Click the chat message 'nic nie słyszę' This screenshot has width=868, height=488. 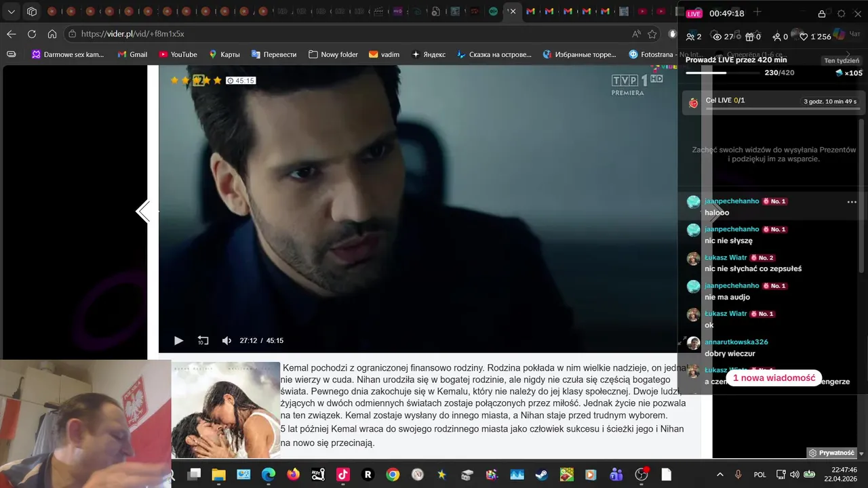728,241
